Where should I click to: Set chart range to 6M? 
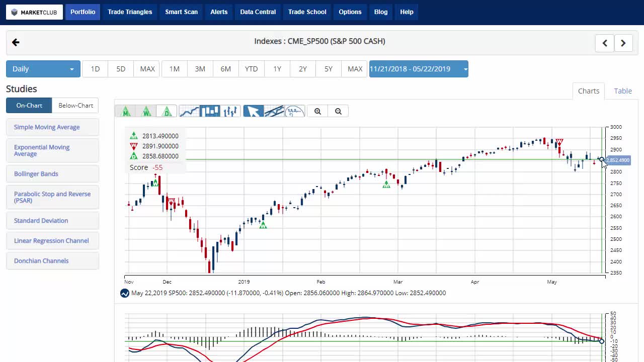point(226,69)
